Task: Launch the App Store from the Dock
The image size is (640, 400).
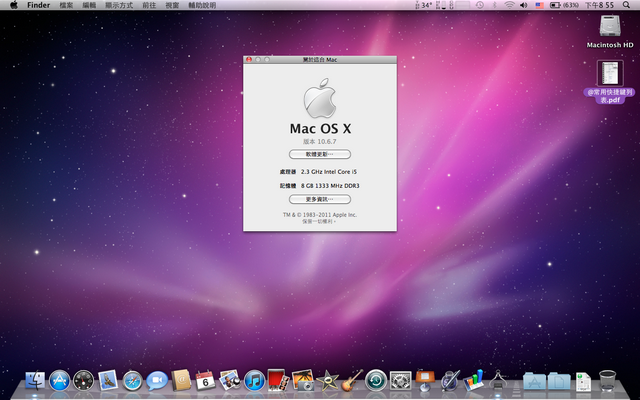Action: 60,381
